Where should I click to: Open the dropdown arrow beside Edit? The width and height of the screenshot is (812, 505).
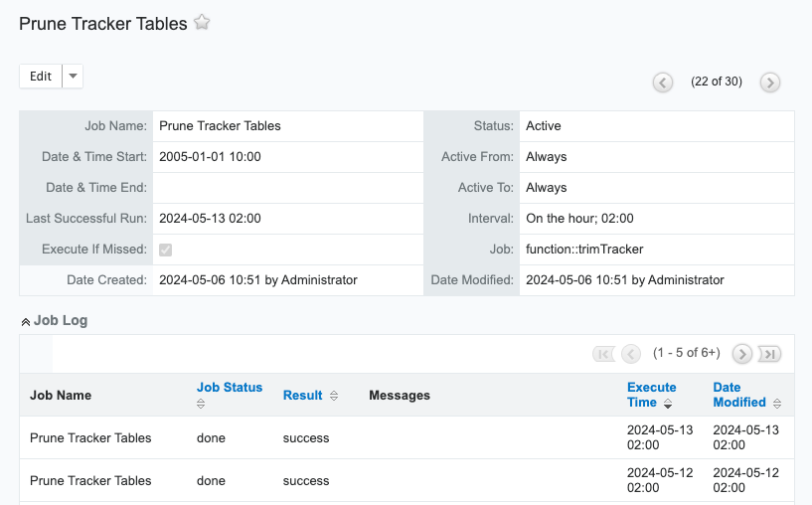(x=73, y=77)
